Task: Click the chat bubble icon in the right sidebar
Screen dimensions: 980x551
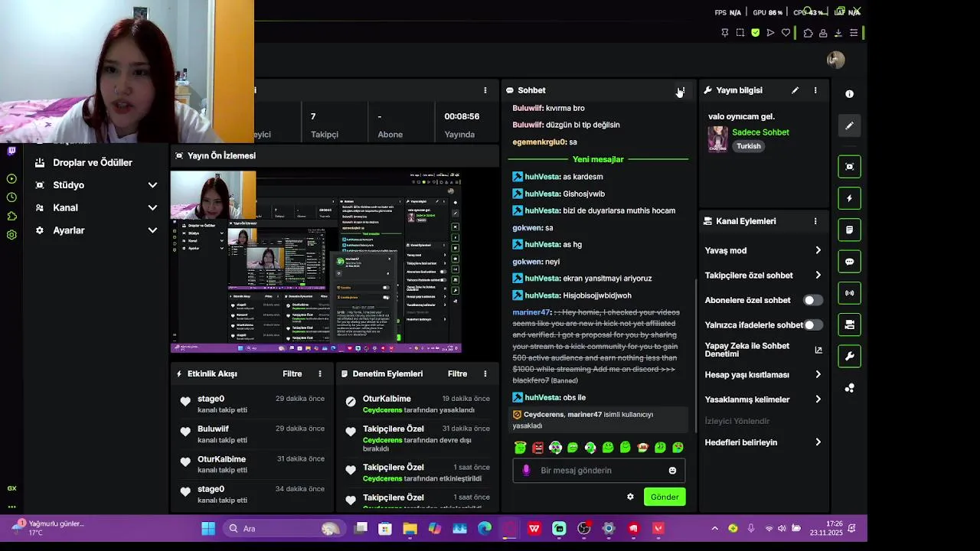Action: 849,262
